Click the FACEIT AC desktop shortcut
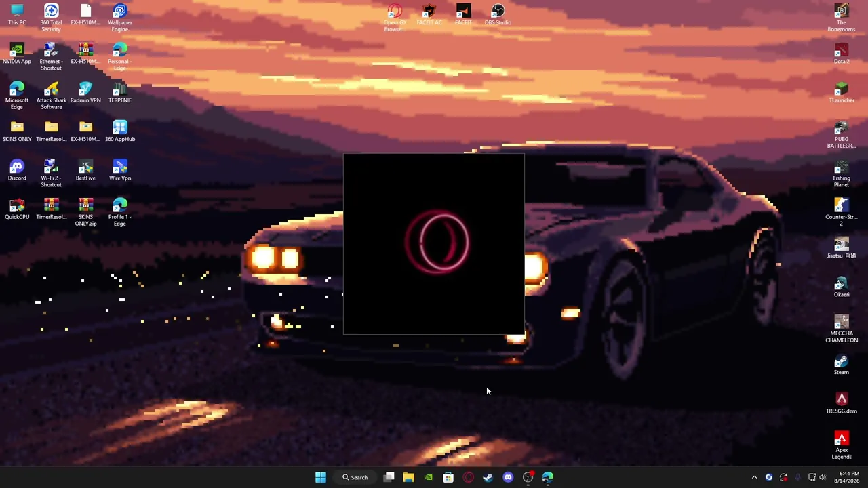 (429, 15)
